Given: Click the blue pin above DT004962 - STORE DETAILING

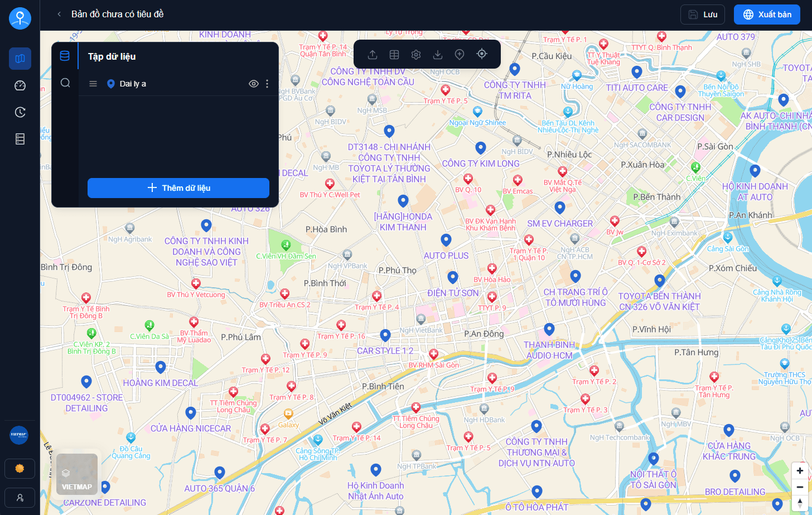Looking at the screenshot, I should [86, 382].
